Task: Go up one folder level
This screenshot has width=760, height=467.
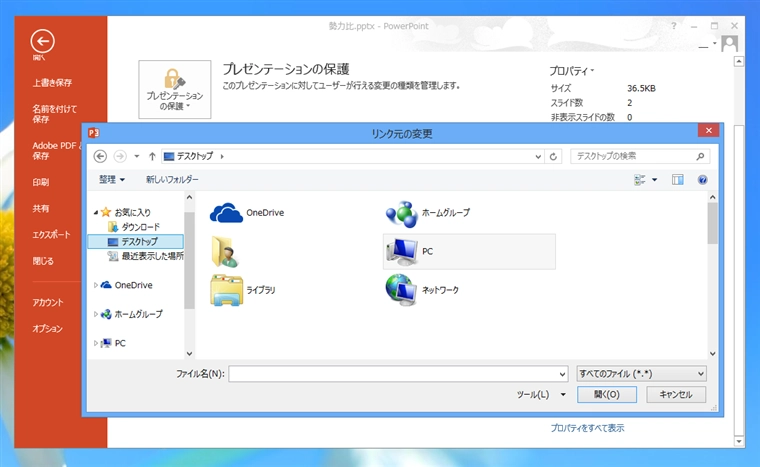Action: (x=152, y=156)
